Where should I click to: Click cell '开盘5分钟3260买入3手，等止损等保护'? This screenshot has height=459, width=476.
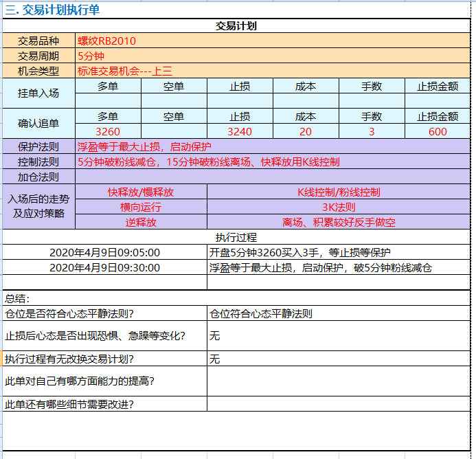tap(339, 252)
